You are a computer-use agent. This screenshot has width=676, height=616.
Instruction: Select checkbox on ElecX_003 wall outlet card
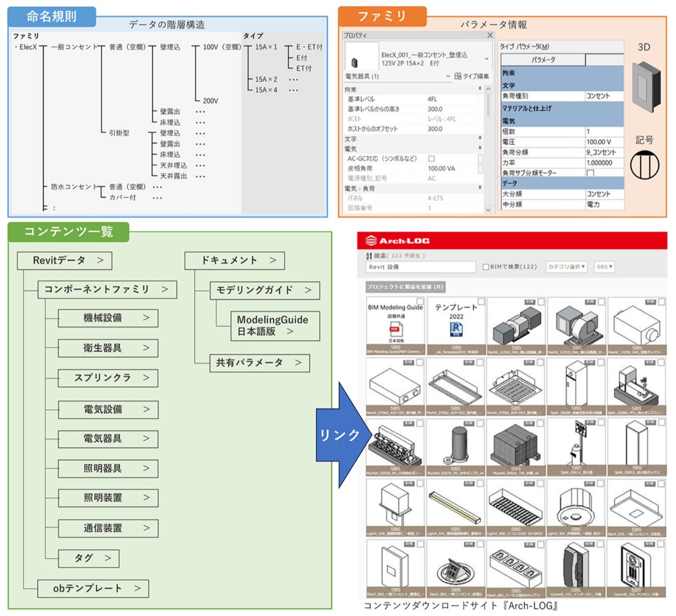[420, 544]
